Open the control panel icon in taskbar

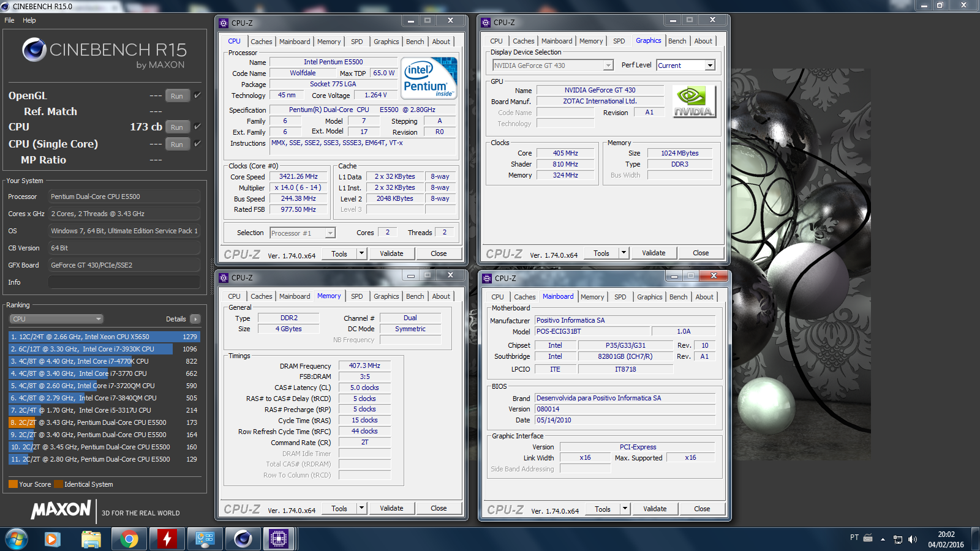pyautogui.click(x=205, y=539)
